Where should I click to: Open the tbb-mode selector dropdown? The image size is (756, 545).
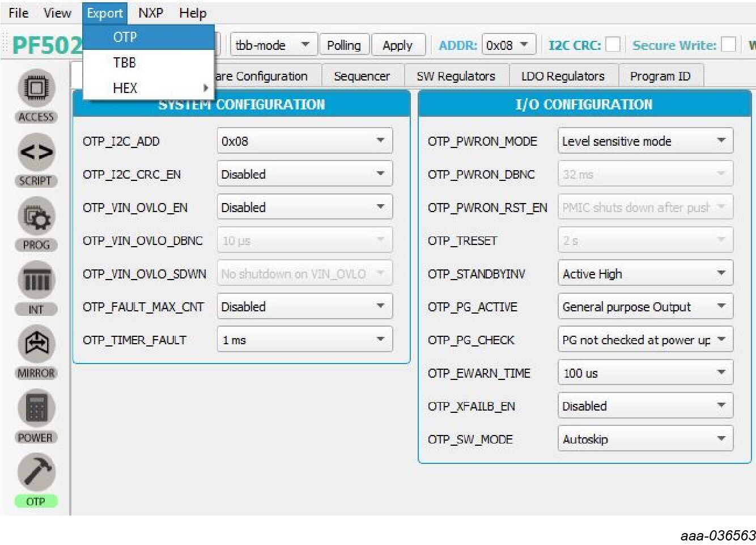coord(273,45)
